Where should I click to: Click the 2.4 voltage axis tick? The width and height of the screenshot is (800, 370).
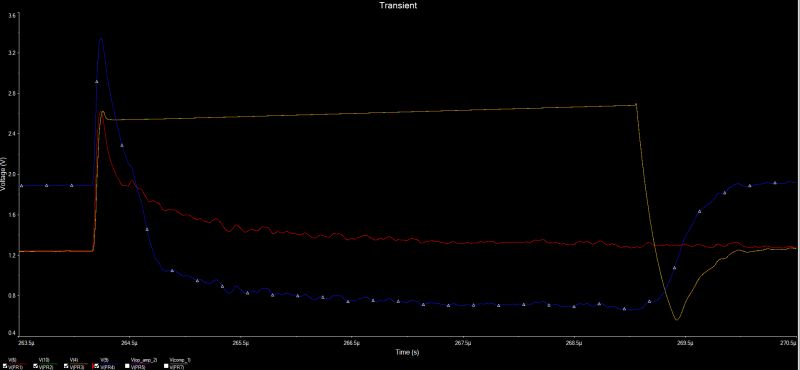[x=13, y=134]
